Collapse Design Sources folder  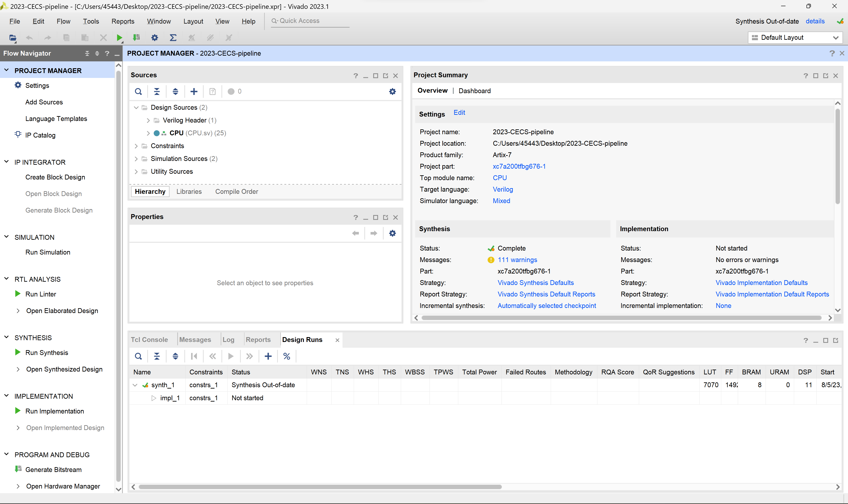[x=136, y=107]
